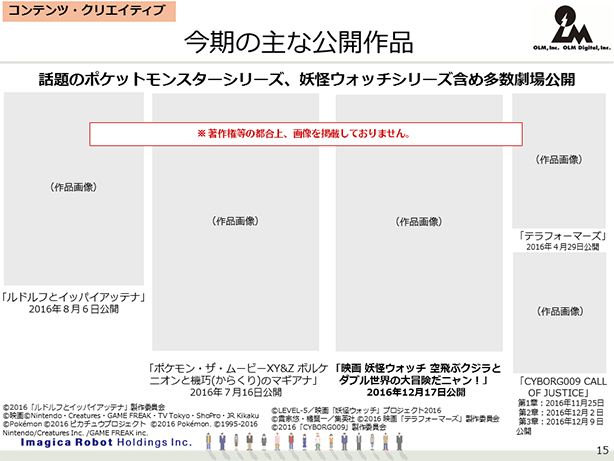Click the row of people figures illustration
Image resolution: width=614 pixels, height=461 pixels.
click(x=304, y=442)
